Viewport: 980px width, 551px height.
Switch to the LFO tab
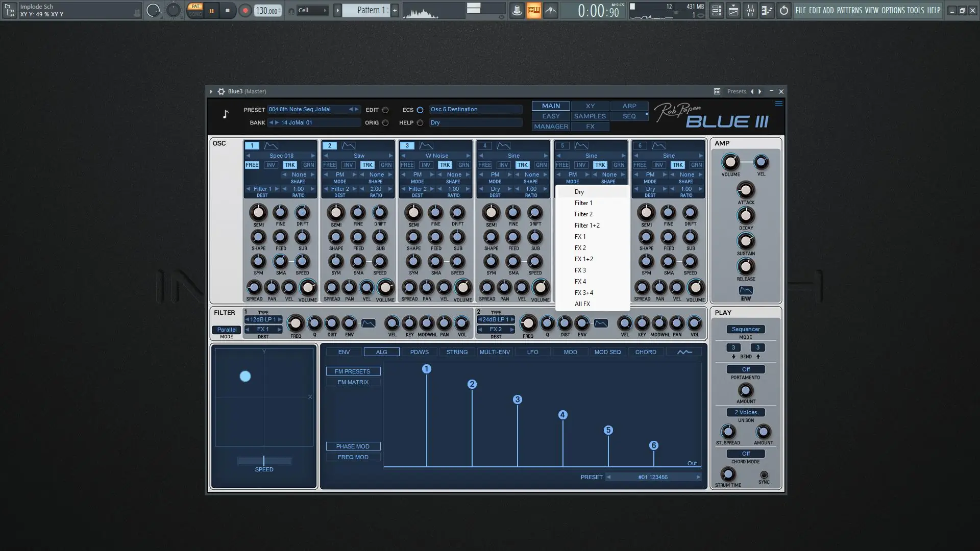coord(532,352)
